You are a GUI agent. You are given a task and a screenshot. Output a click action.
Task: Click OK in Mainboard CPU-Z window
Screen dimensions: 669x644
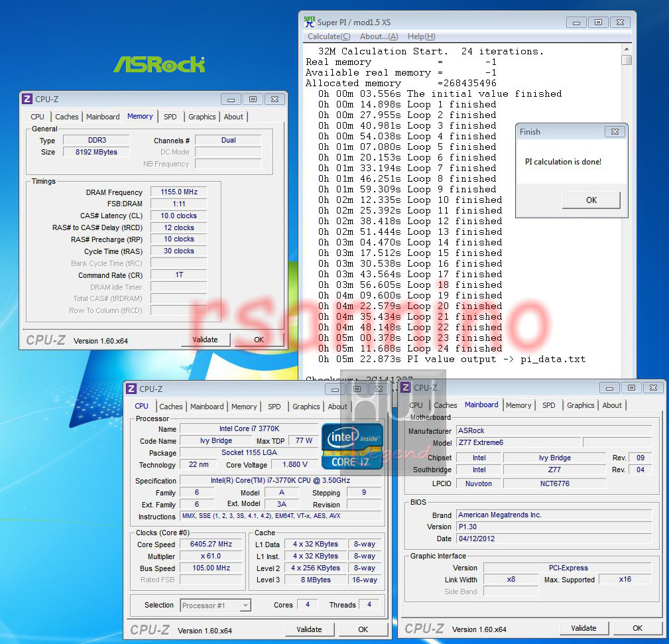[x=637, y=628]
